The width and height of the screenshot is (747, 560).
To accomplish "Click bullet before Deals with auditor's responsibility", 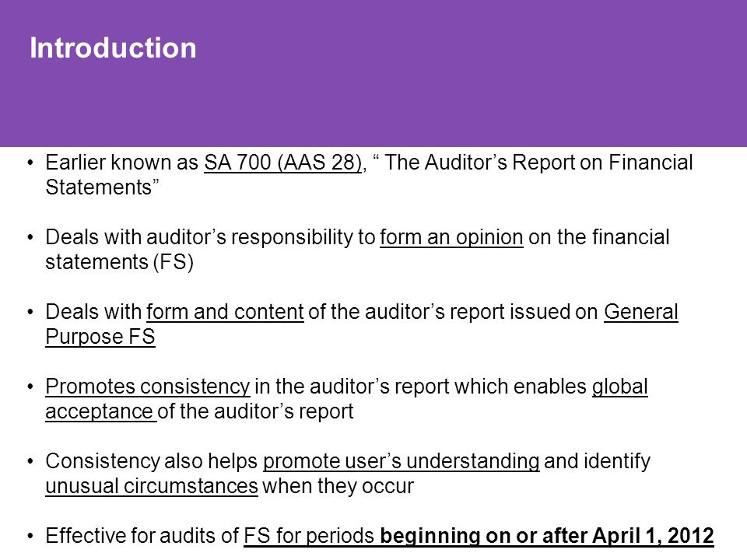I will [x=30, y=237].
